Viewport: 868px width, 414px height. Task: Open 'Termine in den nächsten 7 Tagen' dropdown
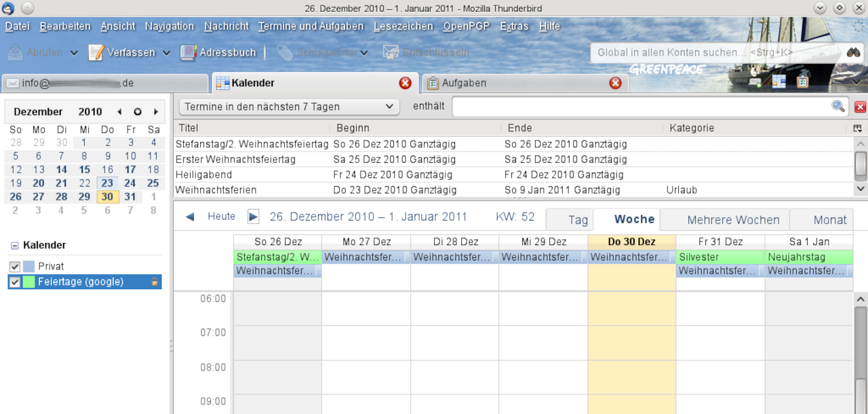[289, 107]
